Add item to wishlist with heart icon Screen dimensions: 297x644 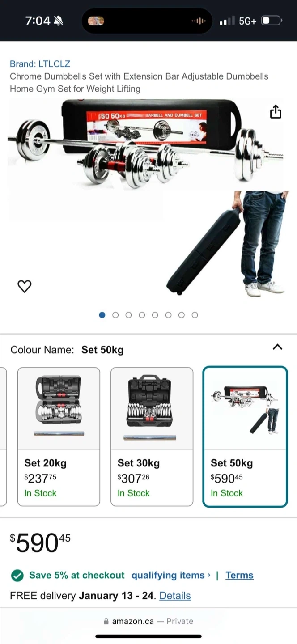point(25,286)
